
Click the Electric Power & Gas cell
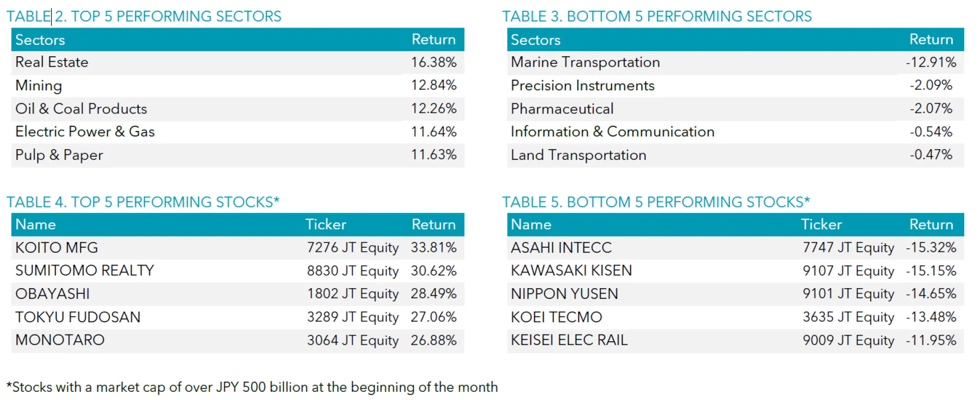pos(85,132)
